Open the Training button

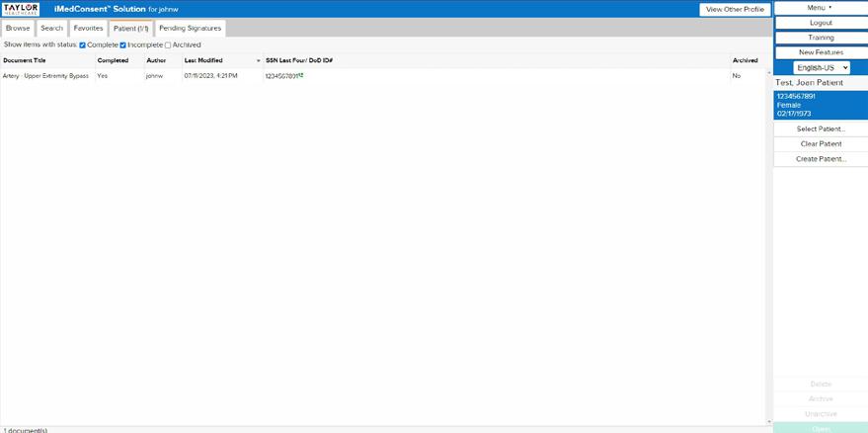(821, 38)
